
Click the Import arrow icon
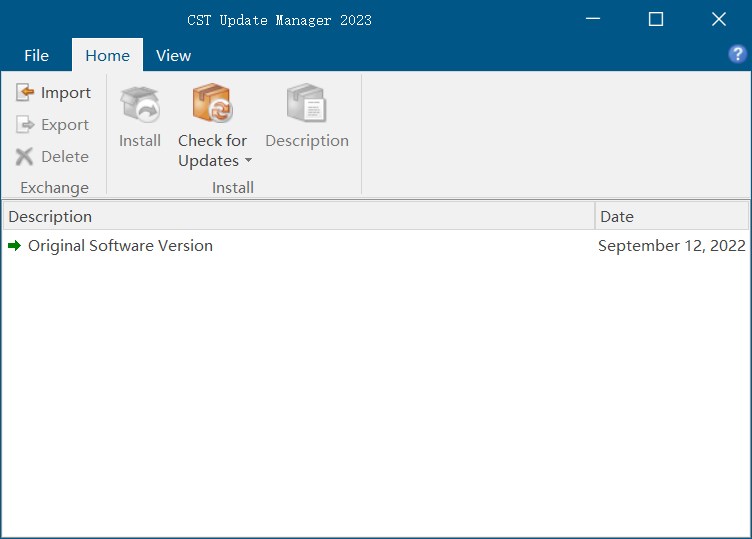point(24,92)
